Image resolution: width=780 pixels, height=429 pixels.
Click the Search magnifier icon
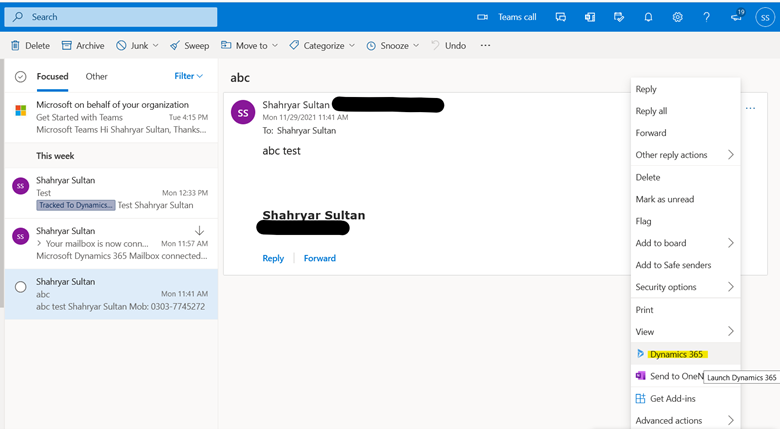pos(18,16)
